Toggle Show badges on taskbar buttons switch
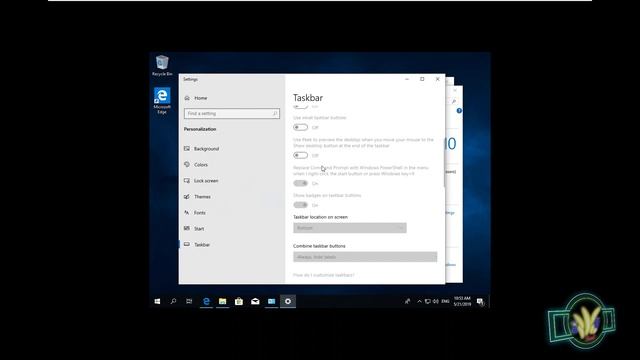 pyautogui.click(x=300, y=205)
